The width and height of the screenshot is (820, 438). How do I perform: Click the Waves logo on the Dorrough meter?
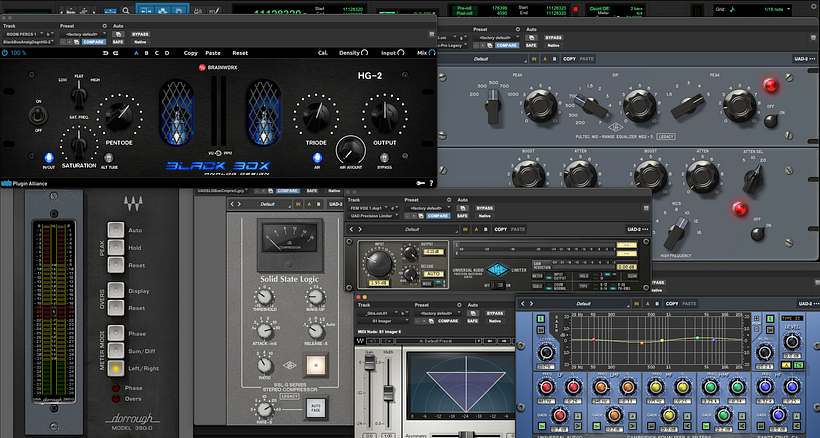point(133,203)
